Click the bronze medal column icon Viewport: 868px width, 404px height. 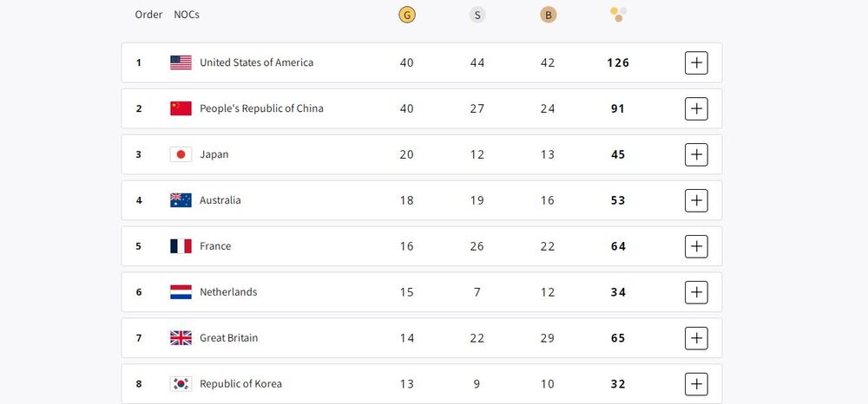click(548, 15)
